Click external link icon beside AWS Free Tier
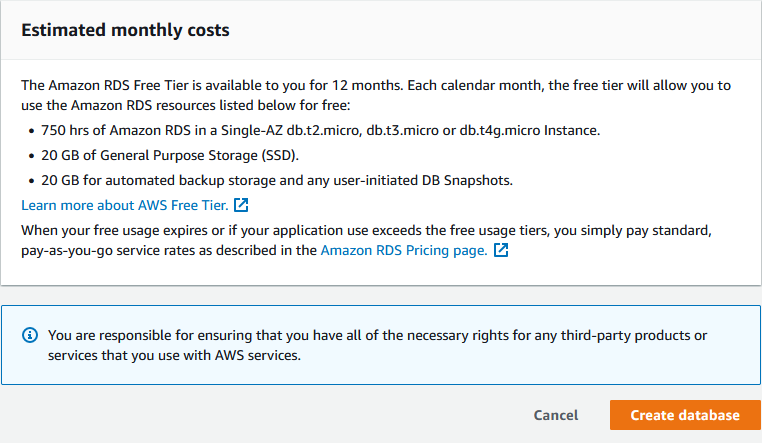 241,206
